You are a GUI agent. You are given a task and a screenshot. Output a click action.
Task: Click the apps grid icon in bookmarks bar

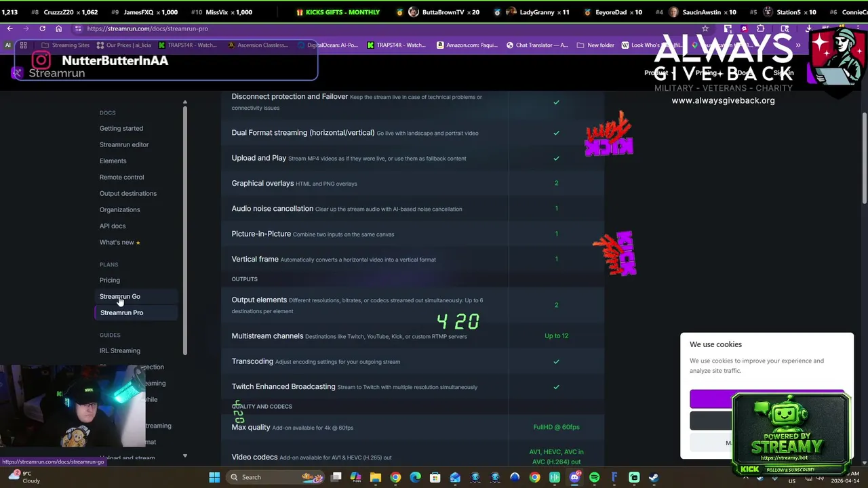point(23,45)
